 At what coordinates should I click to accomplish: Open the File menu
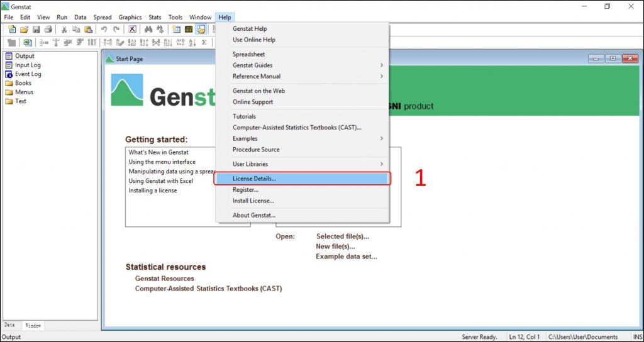point(9,17)
